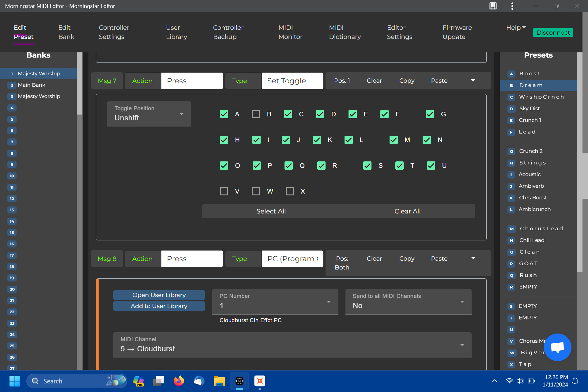Expand the Toggle Position Unshift dropdown

[149, 114]
